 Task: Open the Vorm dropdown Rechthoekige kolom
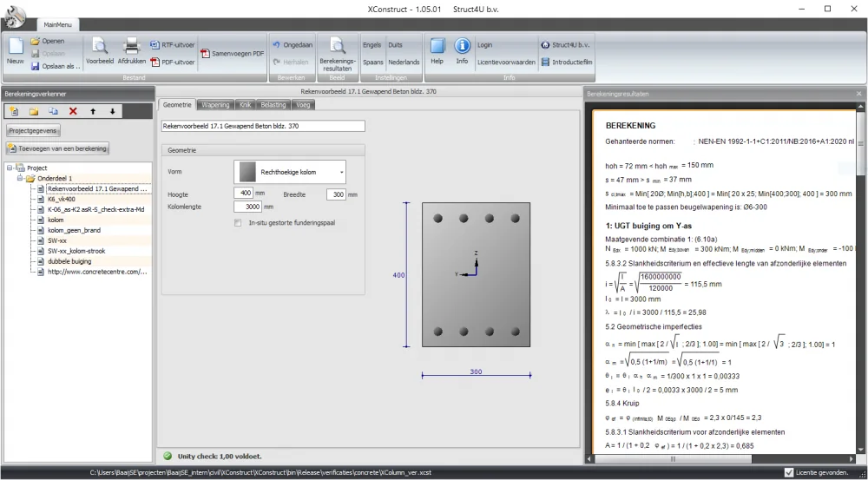point(290,172)
